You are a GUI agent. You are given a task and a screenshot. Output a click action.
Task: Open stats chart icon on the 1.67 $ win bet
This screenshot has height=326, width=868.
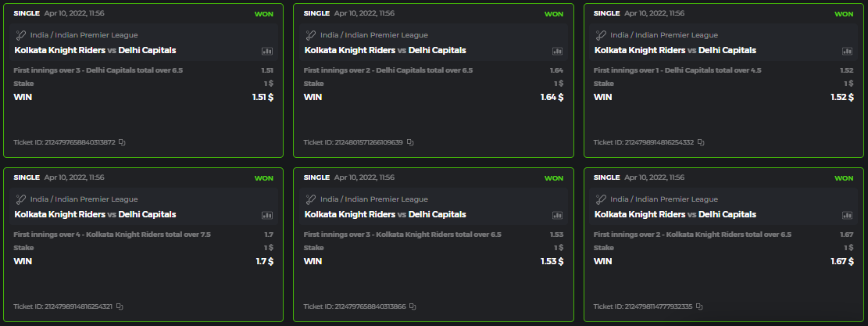[847, 215]
